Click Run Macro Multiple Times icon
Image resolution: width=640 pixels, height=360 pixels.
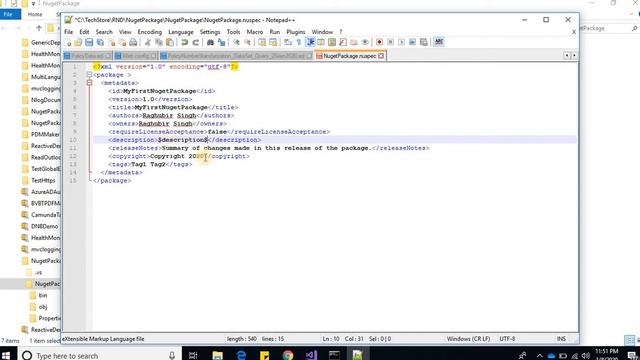pos(412,42)
